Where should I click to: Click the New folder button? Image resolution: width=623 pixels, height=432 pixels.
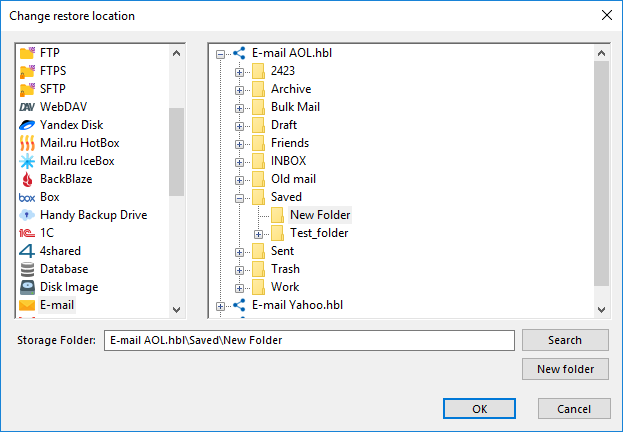tap(565, 370)
